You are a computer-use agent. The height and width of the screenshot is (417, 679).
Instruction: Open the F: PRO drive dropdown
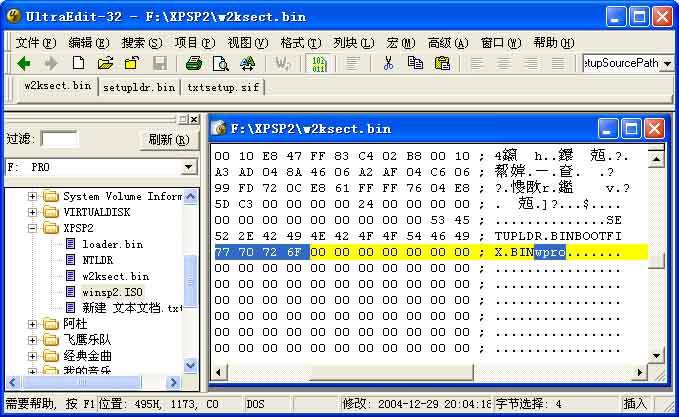tap(188, 167)
